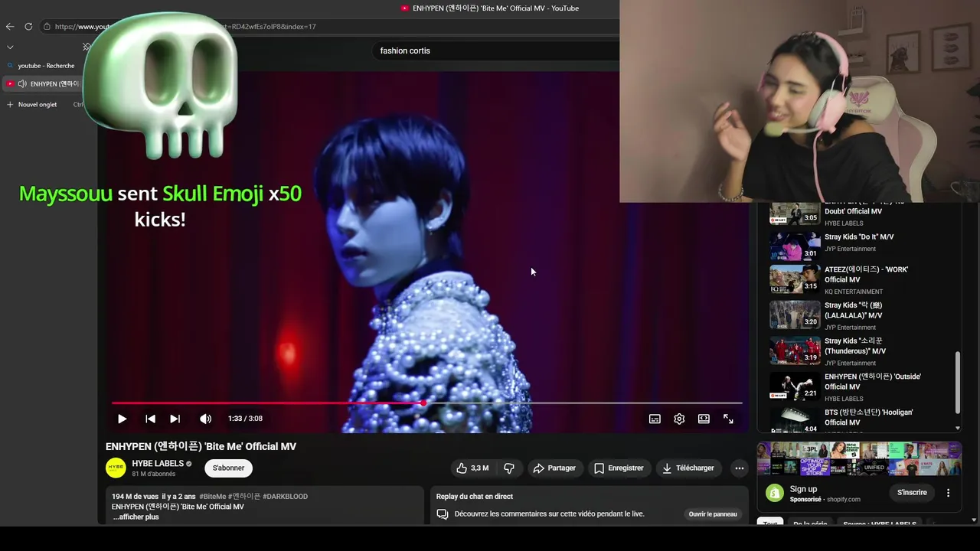The width and height of the screenshot is (980, 551).
Task: Click the lock icon in address bar
Action: coord(47,26)
